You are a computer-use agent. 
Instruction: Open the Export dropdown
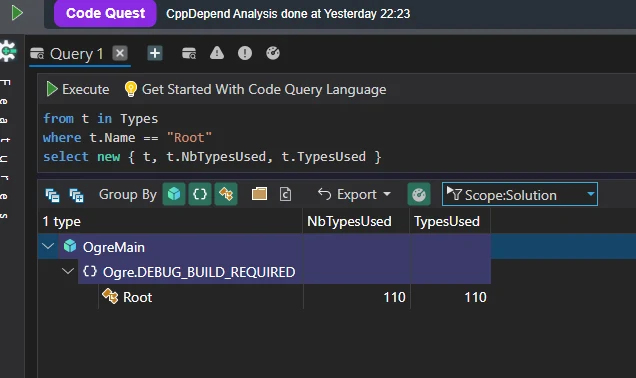(354, 195)
